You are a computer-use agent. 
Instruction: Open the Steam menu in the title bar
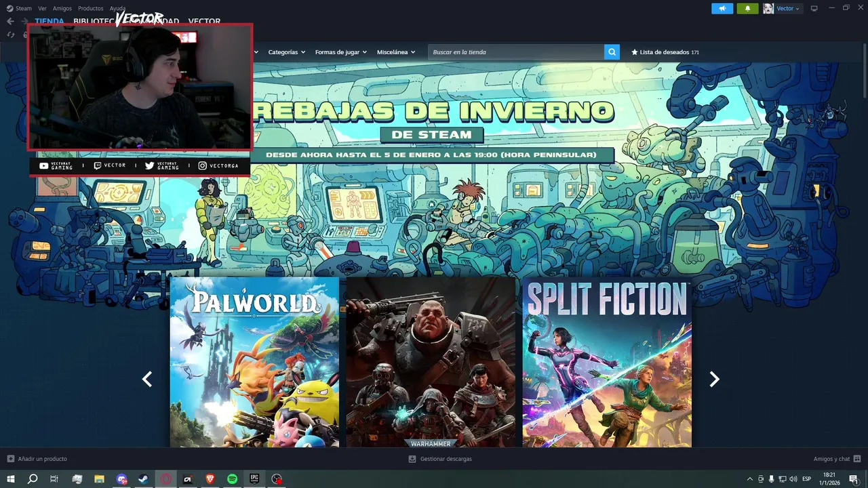[19, 8]
